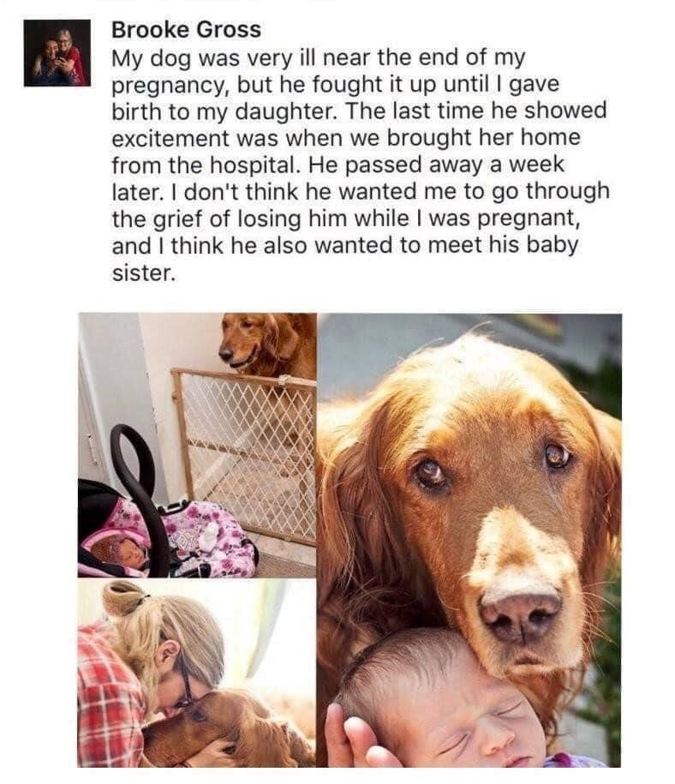Click the woman's hair bun in photo
This screenshot has width=675, height=784.
pos(122,597)
